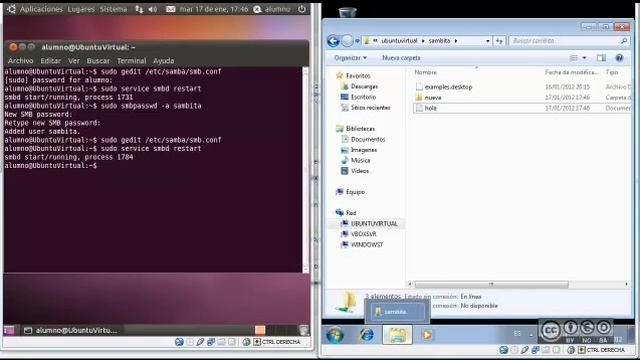The height and width of the screenshot is (360, 640).
Task: Open the address bar history dropdown
Action: 488,41
